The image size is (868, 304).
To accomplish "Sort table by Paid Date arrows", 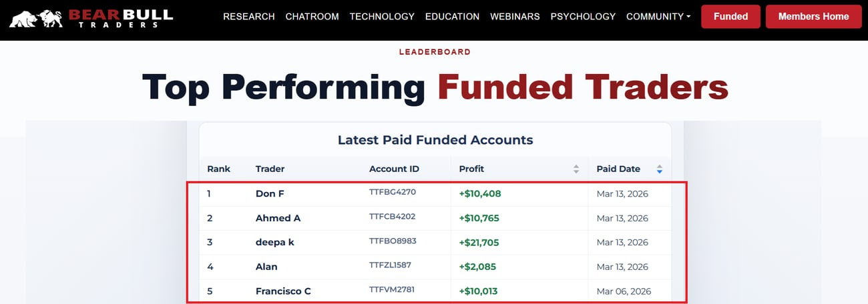I will pos(659,169).
